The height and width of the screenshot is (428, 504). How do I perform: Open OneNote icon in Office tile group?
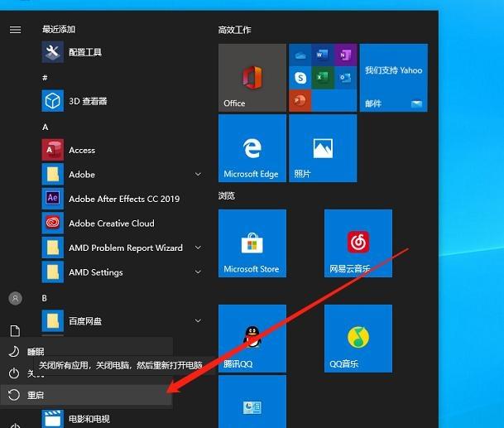[x=346, y=55]
